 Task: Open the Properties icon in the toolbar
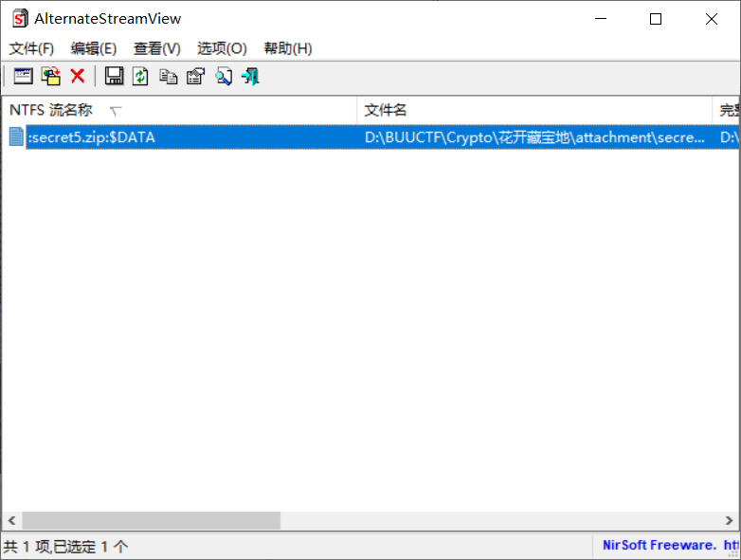pyautogui.click(x=195, y=76)
